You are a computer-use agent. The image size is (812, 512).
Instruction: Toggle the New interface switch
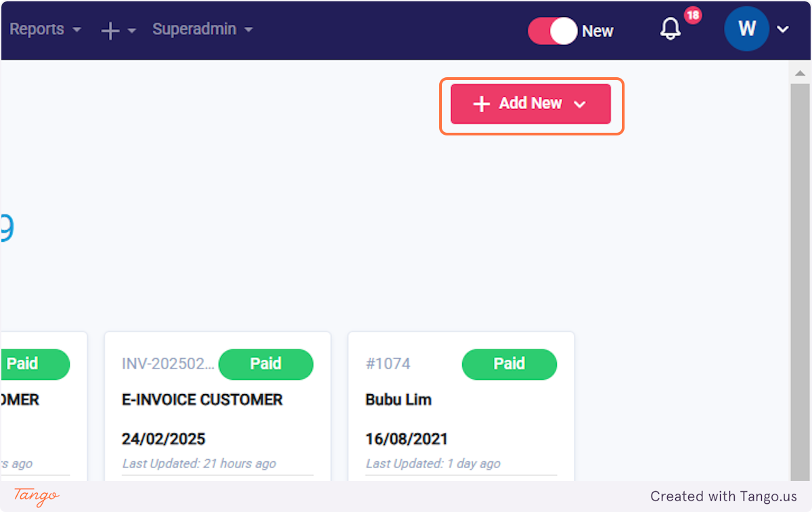(553, 31)
